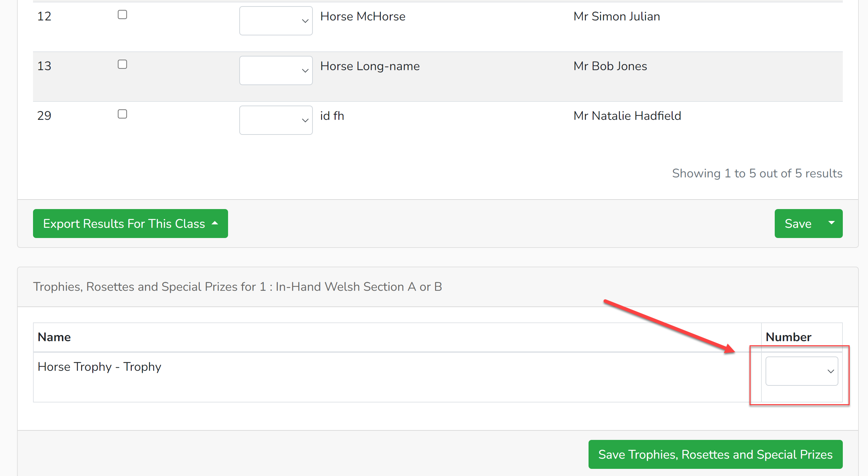Open Number dropdown for Horse Trophy
This screenshot has width=868, height=476.
tap(802, 371)
